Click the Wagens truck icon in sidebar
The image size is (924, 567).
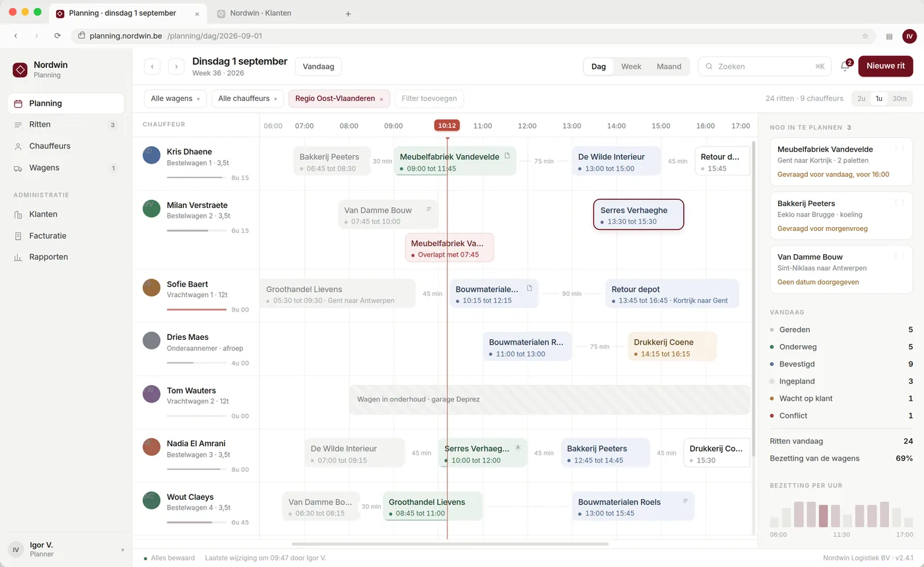click(18, 168)
